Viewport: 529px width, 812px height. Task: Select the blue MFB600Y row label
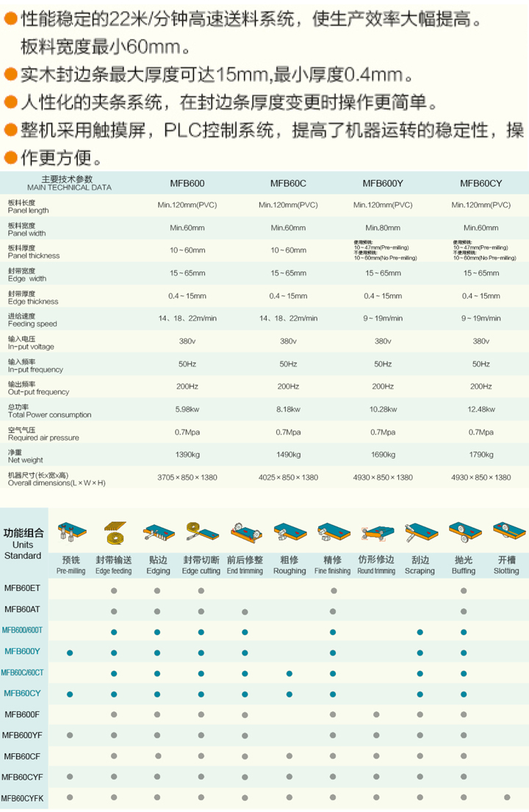[22, 651]
